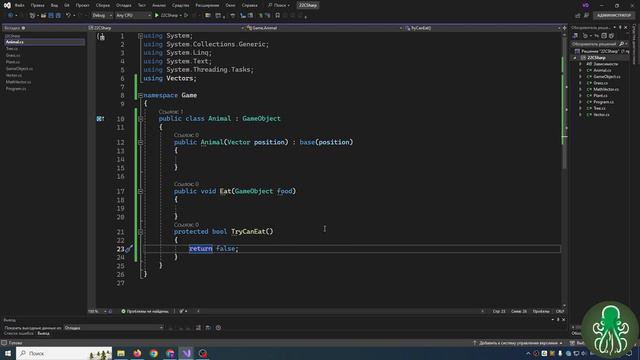Open the zoom percentage dropdown below the editor

coord(97,311)
